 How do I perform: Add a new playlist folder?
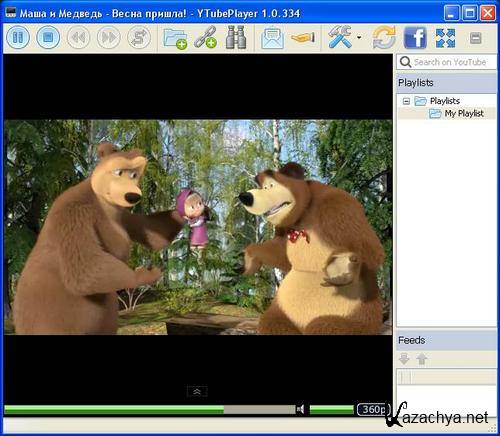[x=175, y=38]
